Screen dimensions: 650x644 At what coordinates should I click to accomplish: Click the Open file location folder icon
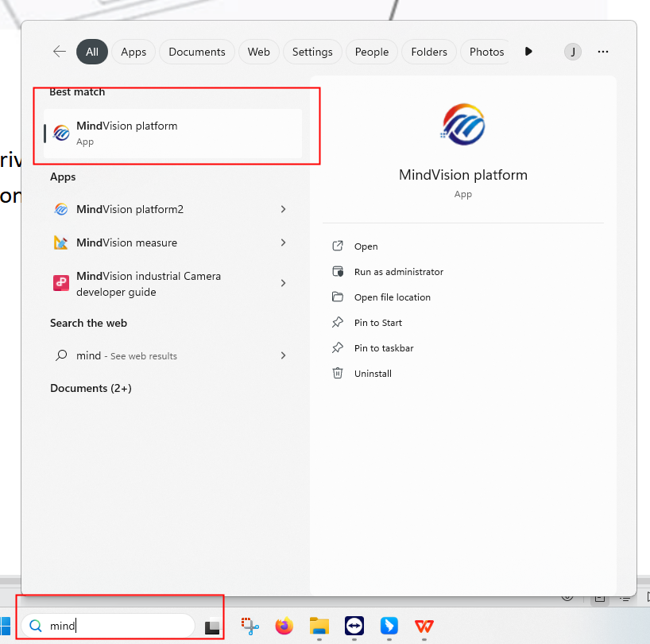pos(338,297)
